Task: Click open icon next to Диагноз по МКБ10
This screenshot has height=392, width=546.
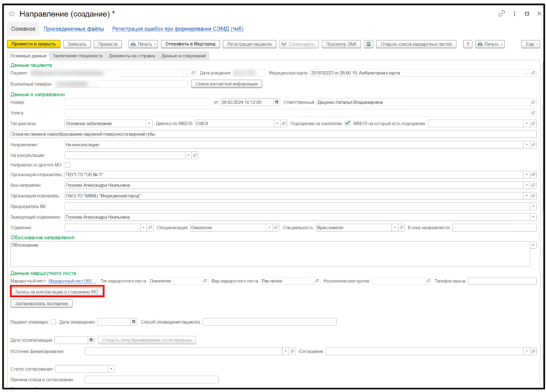Action: (283, 123)
